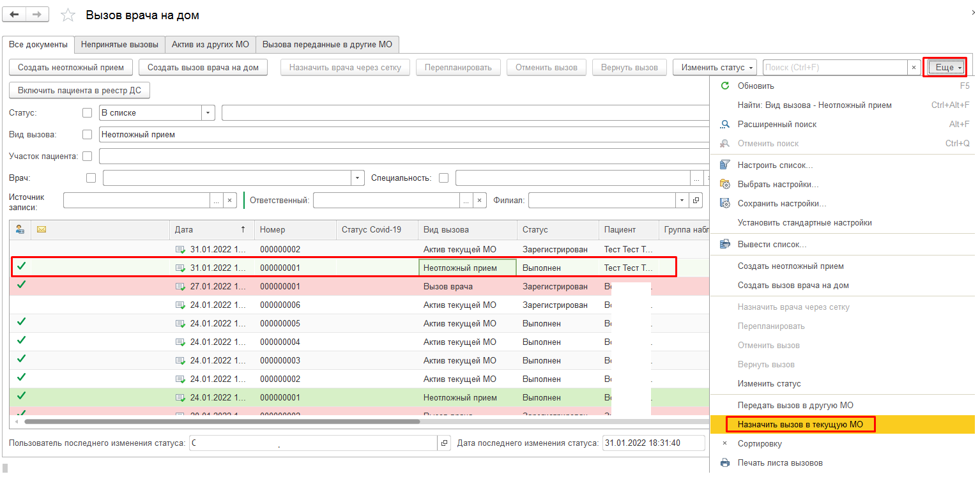Viewport: 980px width, 488px height.
Task: Click the Refresh icon in the menu
Action: click(x=724, y=86)
